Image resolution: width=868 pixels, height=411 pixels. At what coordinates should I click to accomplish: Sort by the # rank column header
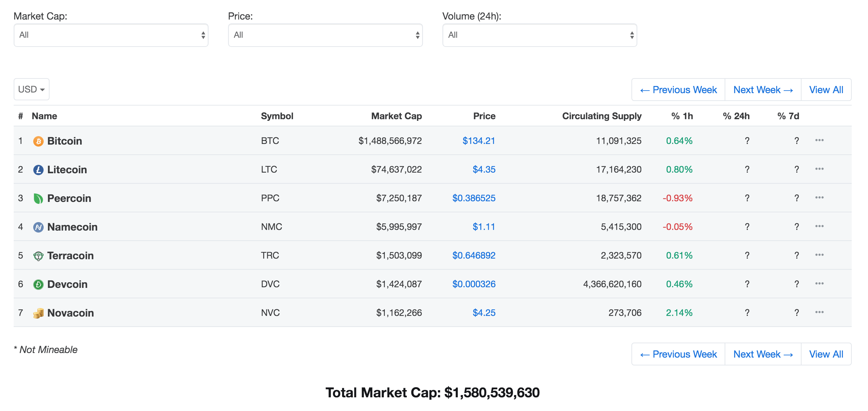(21, 116)
